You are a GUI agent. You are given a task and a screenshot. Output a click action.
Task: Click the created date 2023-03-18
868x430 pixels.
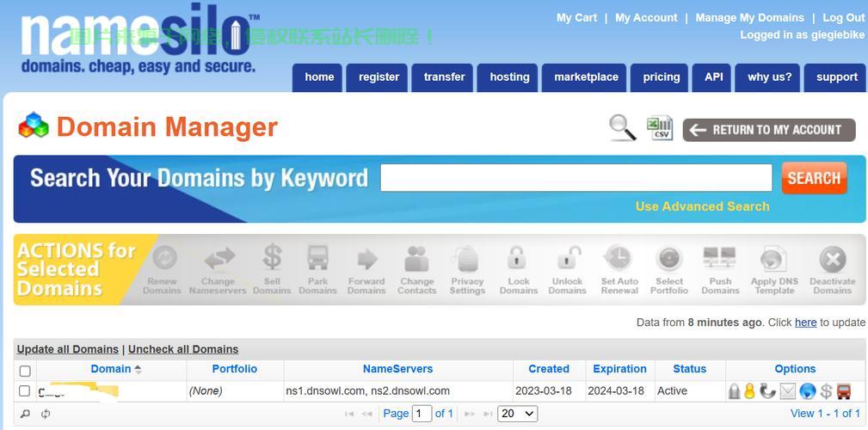coord(544,391)
